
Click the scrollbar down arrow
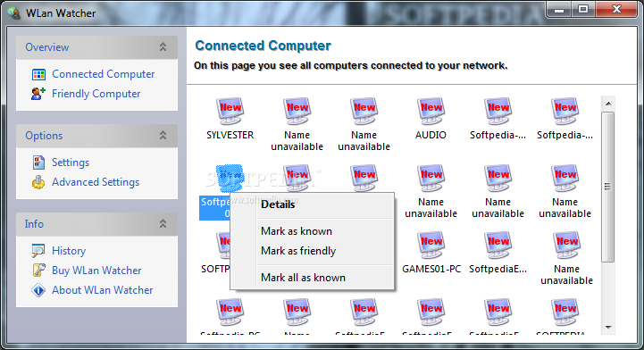608,328
